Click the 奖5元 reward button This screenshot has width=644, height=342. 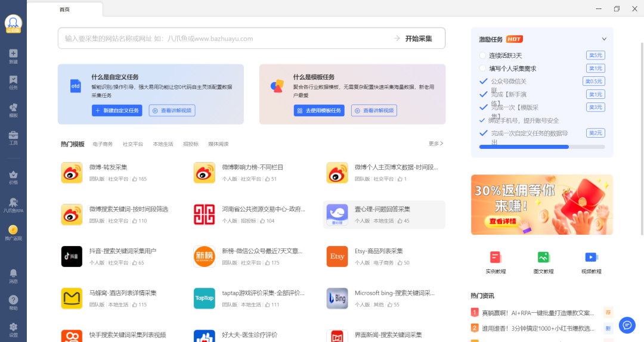point(596,55)
